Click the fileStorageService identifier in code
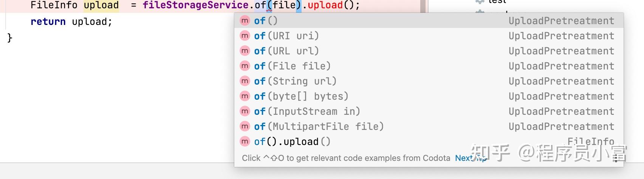The image size is (644, 179). [x=195, y=5]
